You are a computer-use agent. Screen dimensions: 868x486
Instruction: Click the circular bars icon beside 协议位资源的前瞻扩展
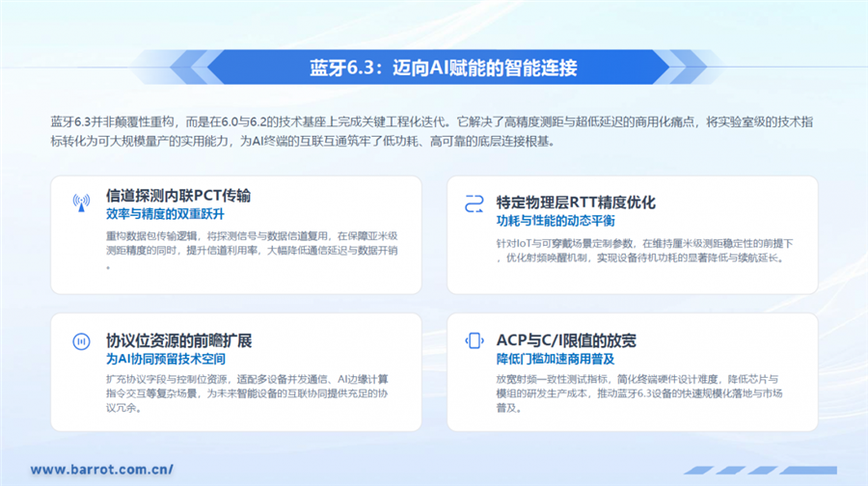click(x=81, y=341)
